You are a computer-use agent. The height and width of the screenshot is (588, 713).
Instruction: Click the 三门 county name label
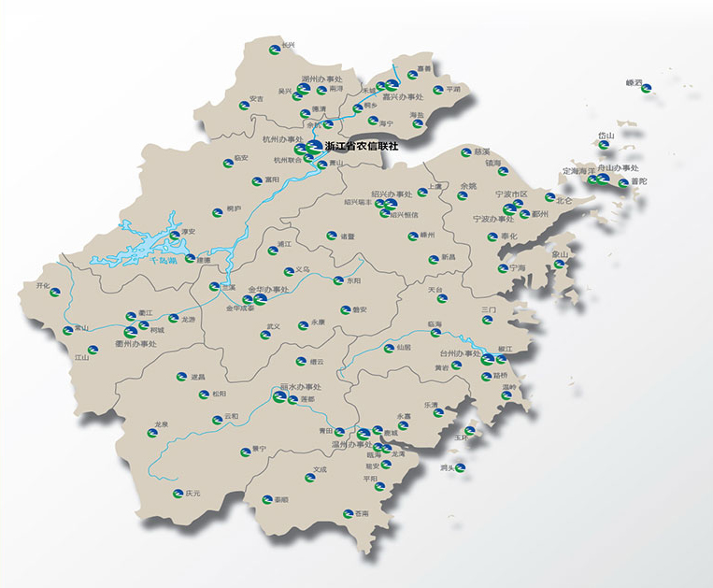489,309
